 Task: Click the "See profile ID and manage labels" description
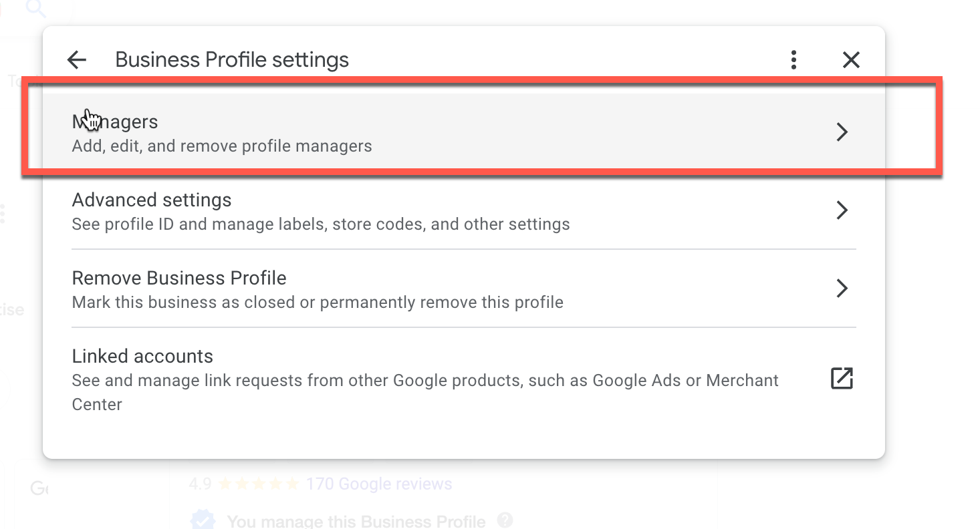[x=321, y=224]
